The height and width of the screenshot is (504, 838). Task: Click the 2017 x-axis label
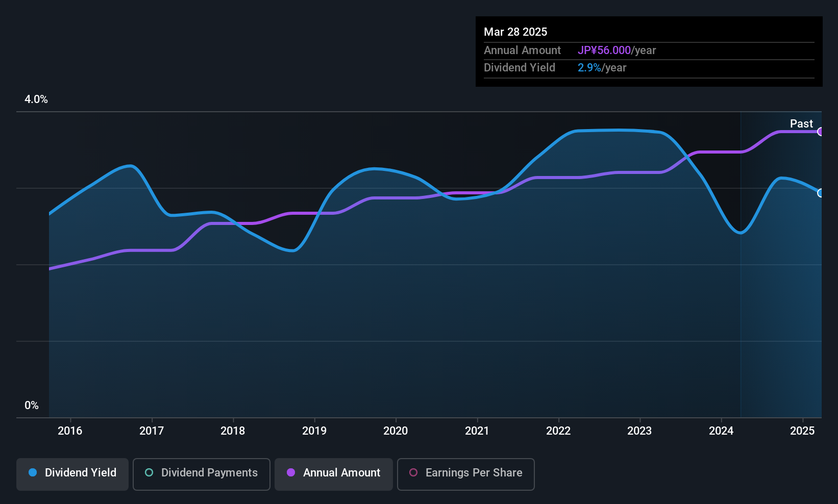click(152, 431)
